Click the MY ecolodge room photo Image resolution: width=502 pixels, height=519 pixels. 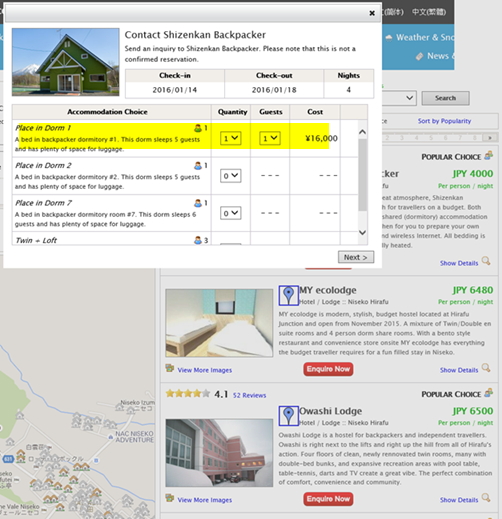(x=219, y=323)
